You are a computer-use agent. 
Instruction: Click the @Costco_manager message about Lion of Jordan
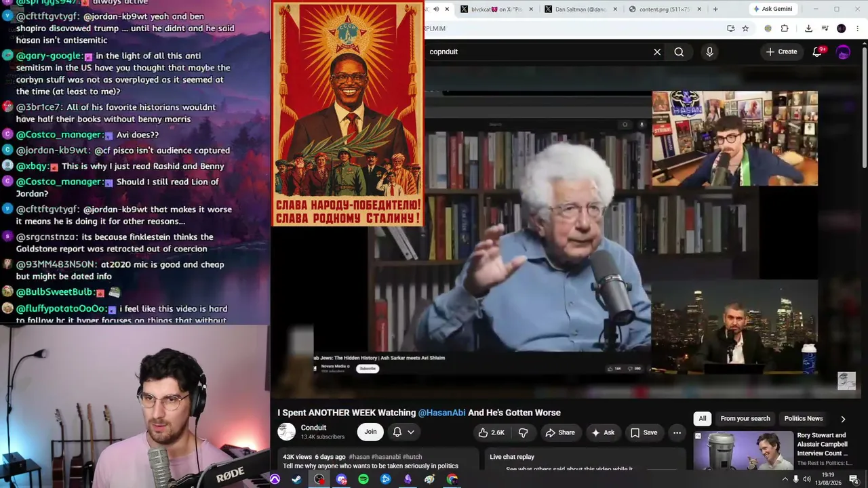(117, 188)
